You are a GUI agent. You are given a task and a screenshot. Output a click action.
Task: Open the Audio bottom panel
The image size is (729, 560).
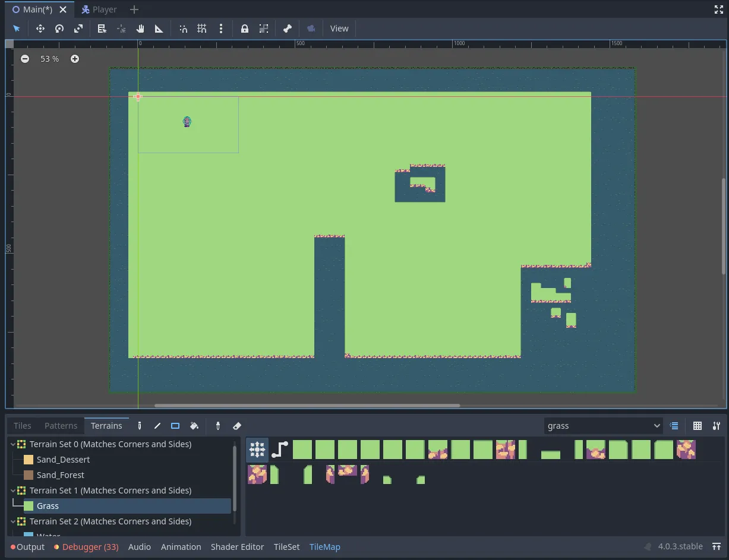click(140, 547)
